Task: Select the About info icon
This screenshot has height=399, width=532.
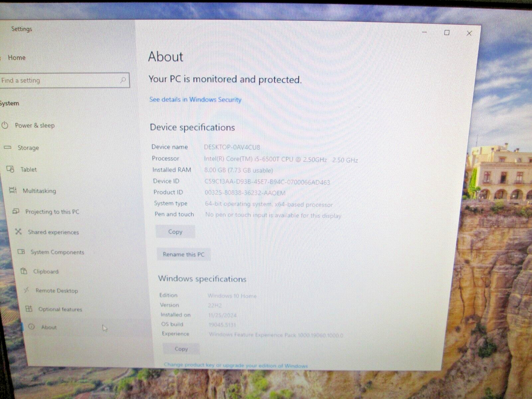Action: pyautogui.click(x=32, y=327)
